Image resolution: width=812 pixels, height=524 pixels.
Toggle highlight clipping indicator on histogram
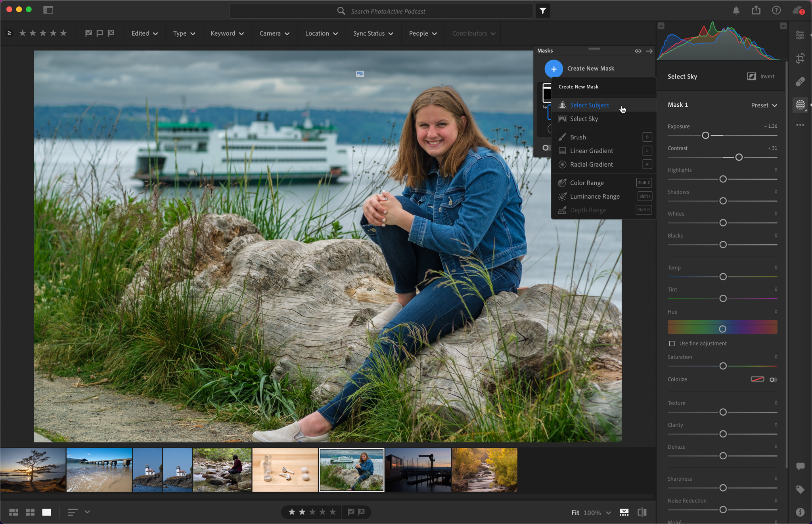[x=783, y=26]
